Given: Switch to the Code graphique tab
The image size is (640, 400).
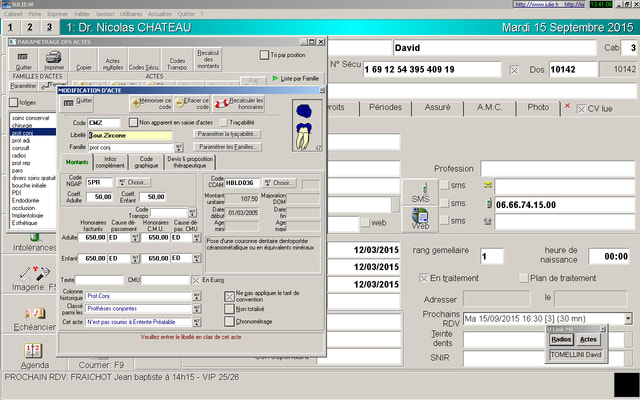Looking at the screenshot, I should point(144,162).
